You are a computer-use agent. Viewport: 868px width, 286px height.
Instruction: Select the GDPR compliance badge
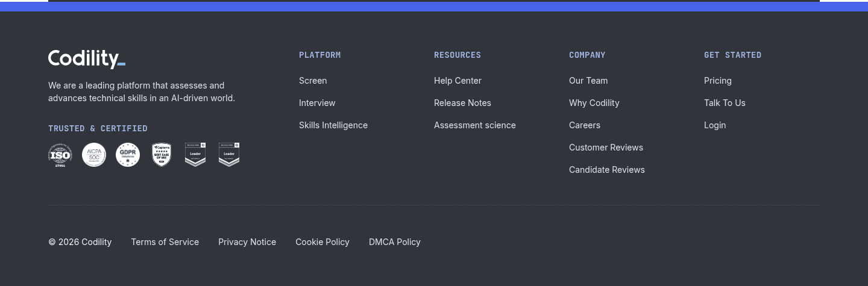coord(128,155)
